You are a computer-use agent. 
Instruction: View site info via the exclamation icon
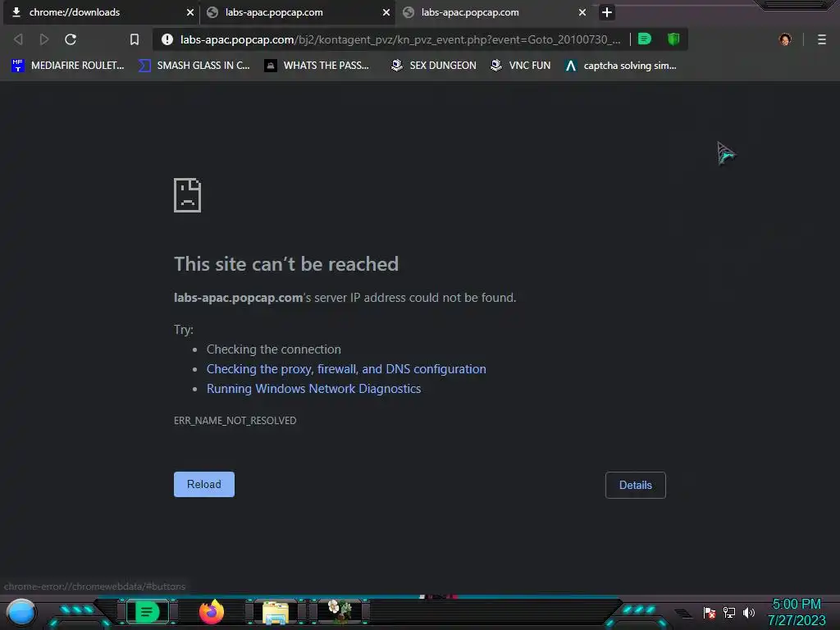[x=167, y=39]
